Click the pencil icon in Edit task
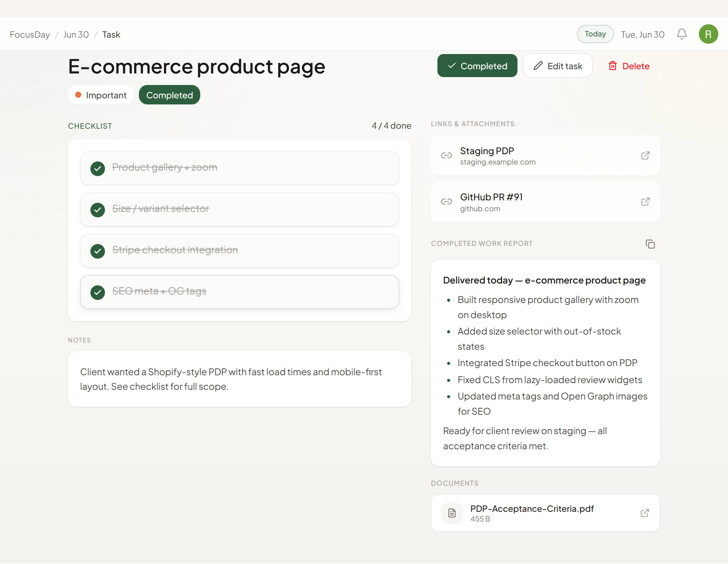This screenshot has width=728, height=564. coord(538,66)
